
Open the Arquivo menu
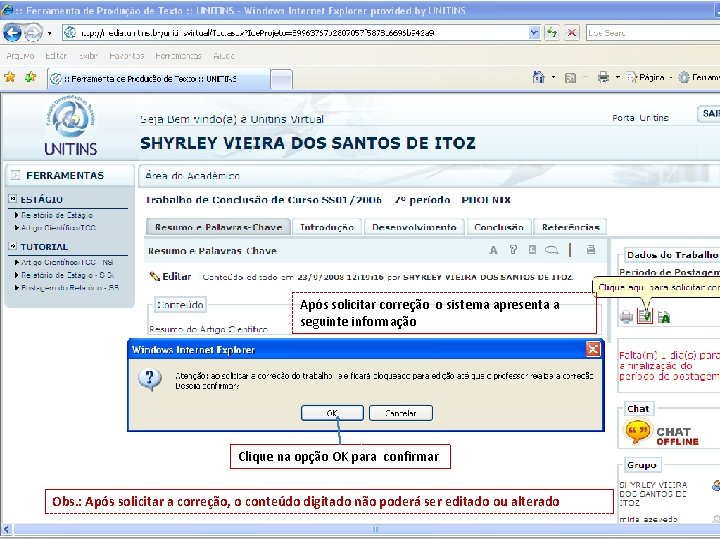tap(20, 56)
